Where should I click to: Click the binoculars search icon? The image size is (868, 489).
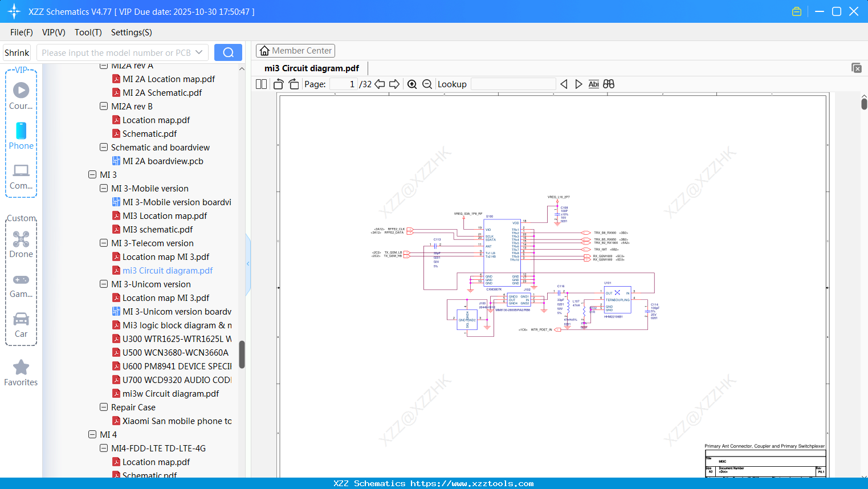pos(608,84)
